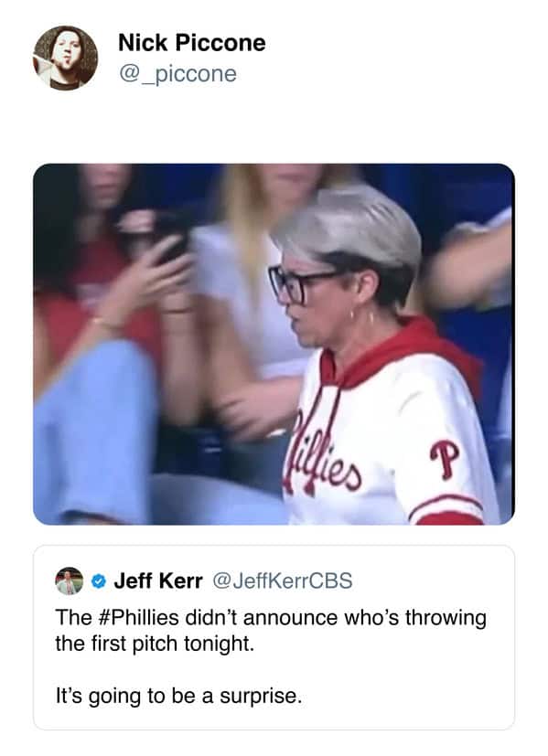
Task: Click the phone held in background
Action: point(167,236)
